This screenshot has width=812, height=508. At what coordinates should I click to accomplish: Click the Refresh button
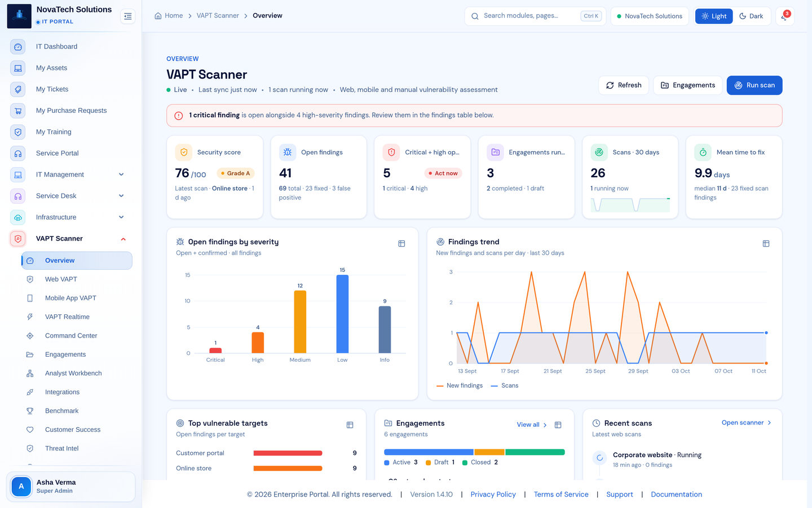pyautogui.click(x=624, y=85)
